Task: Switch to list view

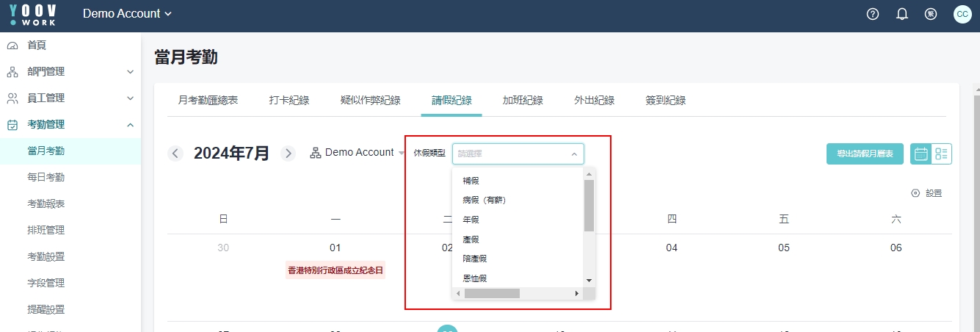Action: 942,154
